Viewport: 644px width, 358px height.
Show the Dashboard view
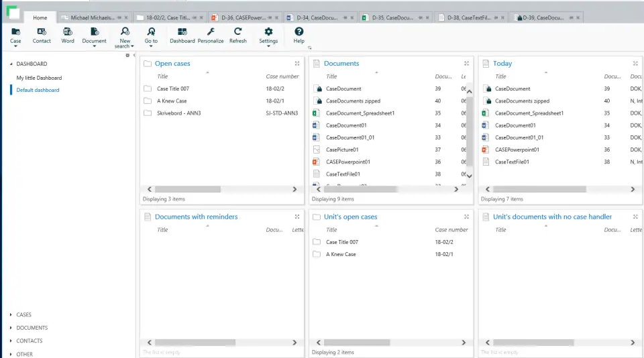coord(182,36)
